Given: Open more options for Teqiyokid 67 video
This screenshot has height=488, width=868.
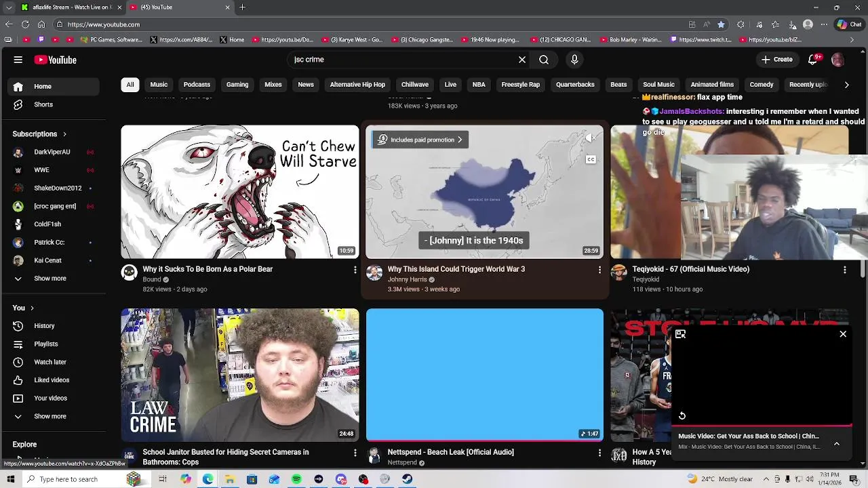Looking at the screenshot, I should pos(844,270).
